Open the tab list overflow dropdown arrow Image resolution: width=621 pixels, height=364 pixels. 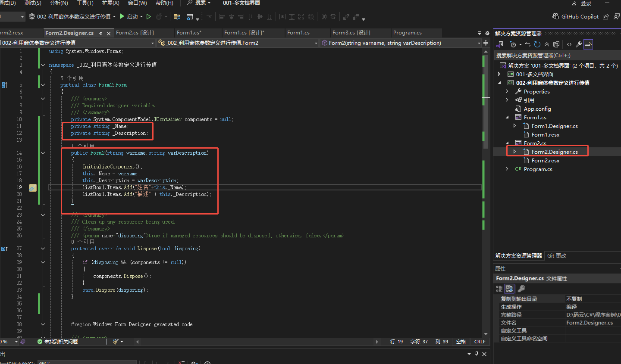480,33
